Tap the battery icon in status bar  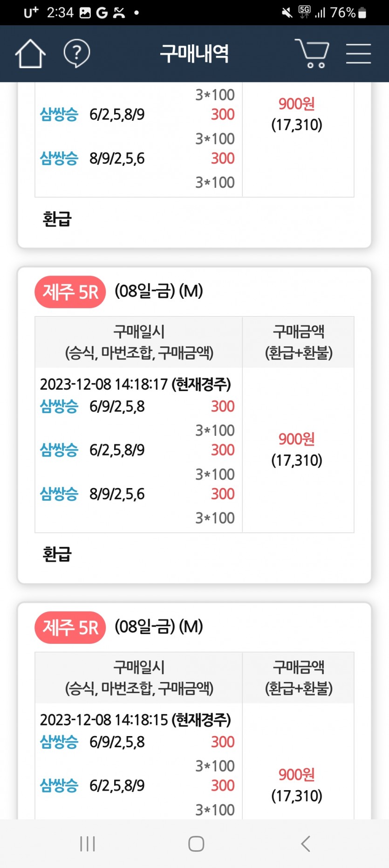click(x=362, y=13)
